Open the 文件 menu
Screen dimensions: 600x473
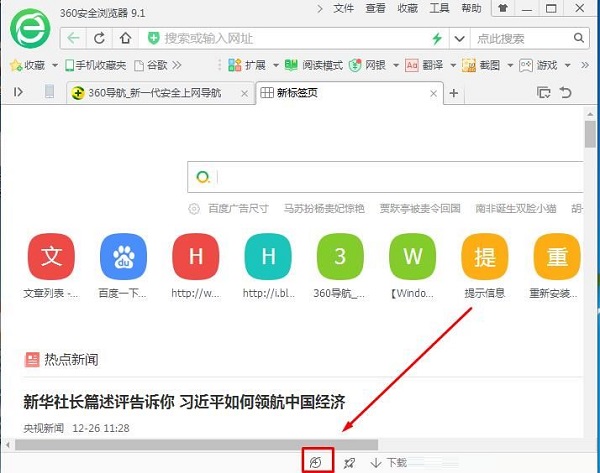pyautogui.click(x=344, y=8)
